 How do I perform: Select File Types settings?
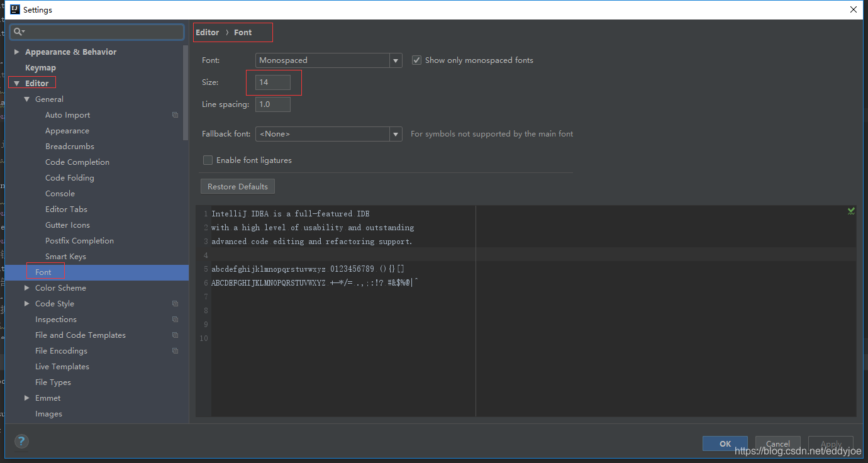[x=53, y=382]
